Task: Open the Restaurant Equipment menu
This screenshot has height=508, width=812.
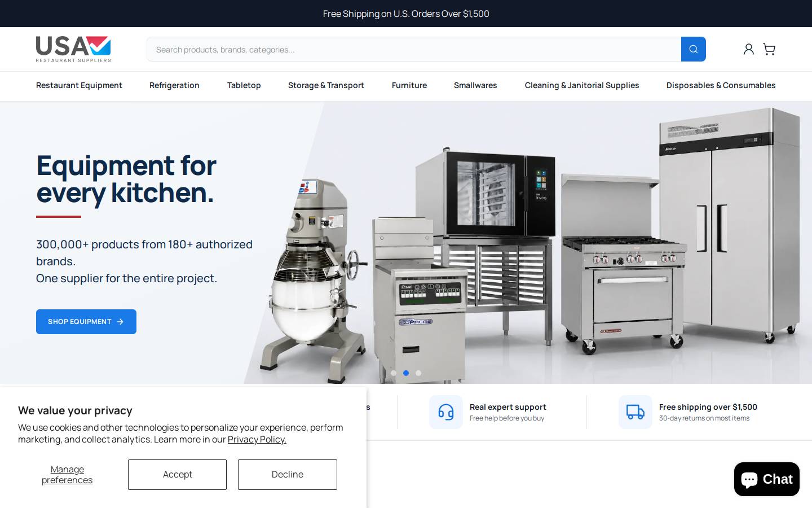Action: click(79, 85)
